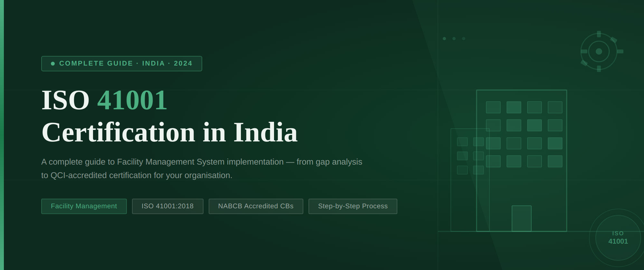
Task: Click the tall building illustration
Action: pos(522,161)
